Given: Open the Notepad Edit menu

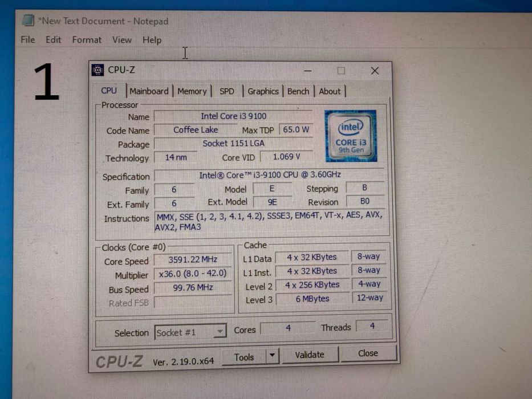Looking at the screenshot, I should (x=53, y=40).
